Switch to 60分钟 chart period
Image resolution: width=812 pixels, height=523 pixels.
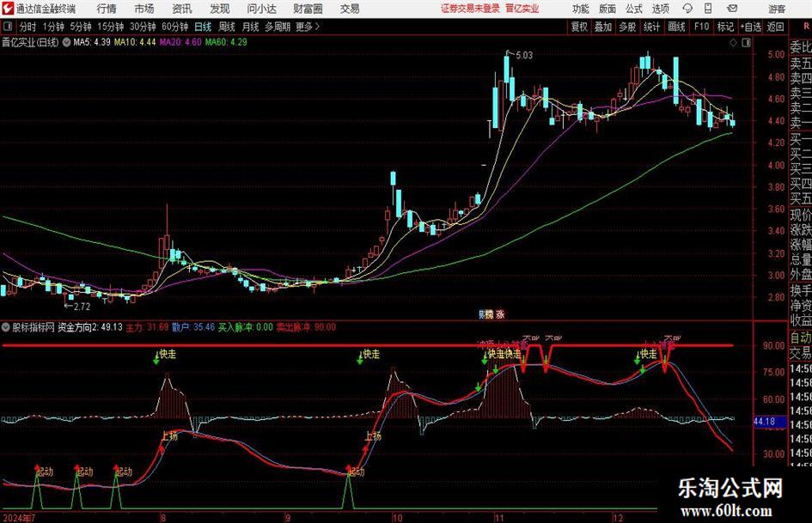(x=174, y=27)
